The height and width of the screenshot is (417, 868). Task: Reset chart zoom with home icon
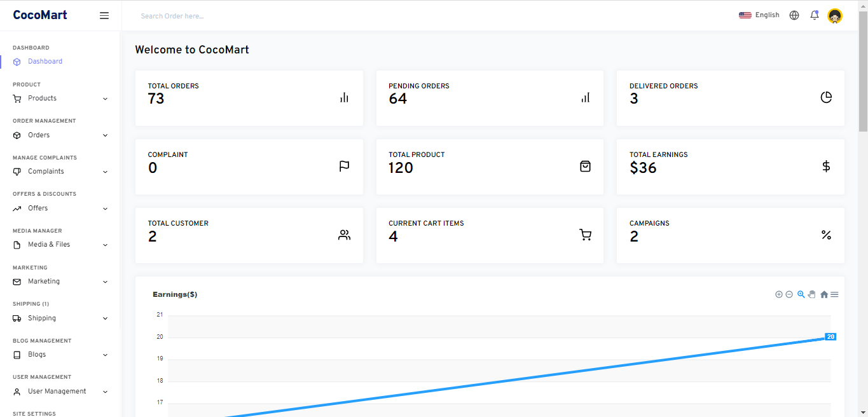(824, 294)
